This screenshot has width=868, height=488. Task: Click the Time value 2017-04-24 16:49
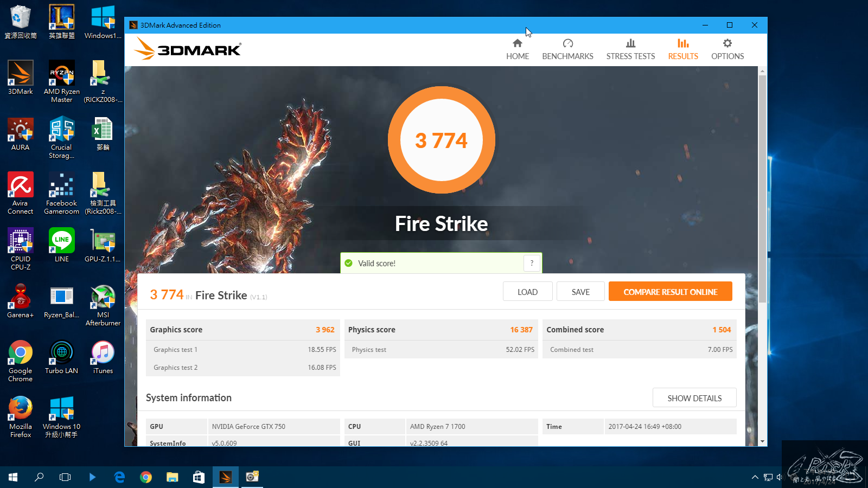tap(645, 427)
